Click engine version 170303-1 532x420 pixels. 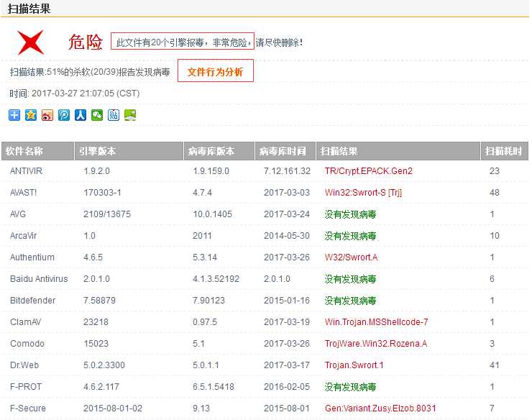tap(102, 193)
